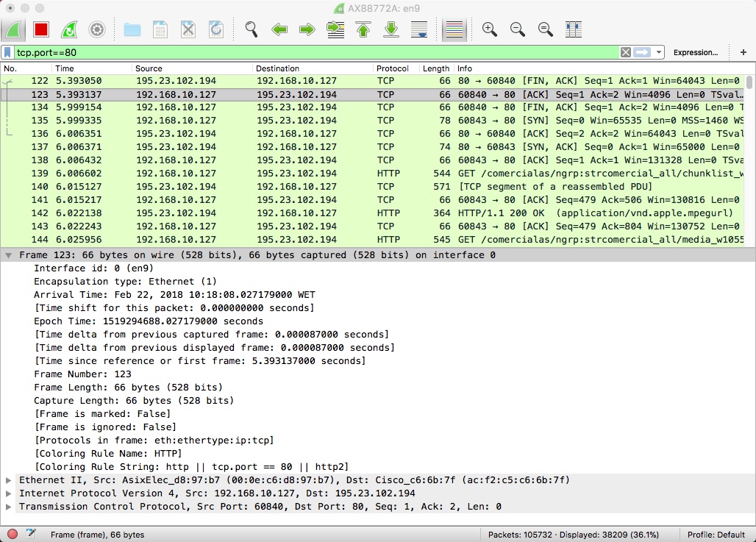The width and height of the screenshot is (756, 542).
Task: Enable the tcp.port==80 display filter bookmark
Action: (x=8, y=53)
